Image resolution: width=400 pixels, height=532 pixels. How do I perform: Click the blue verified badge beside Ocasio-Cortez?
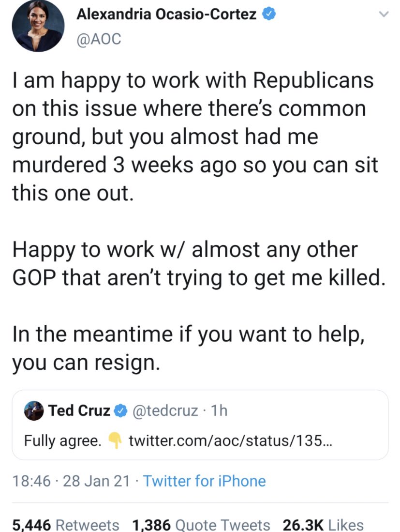(x=268, y=15)
